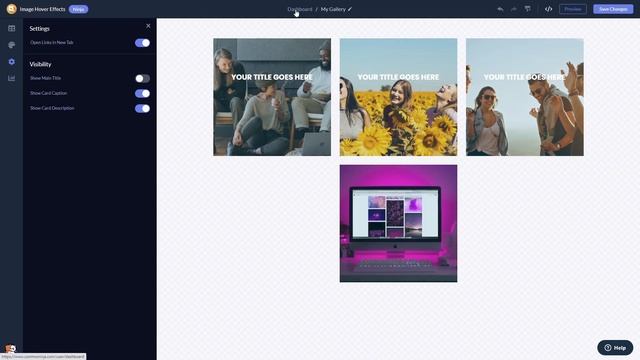The height and width of the screenshot is (360, 640).
Task: Close the Settings panel
Action: click(148, 26)
